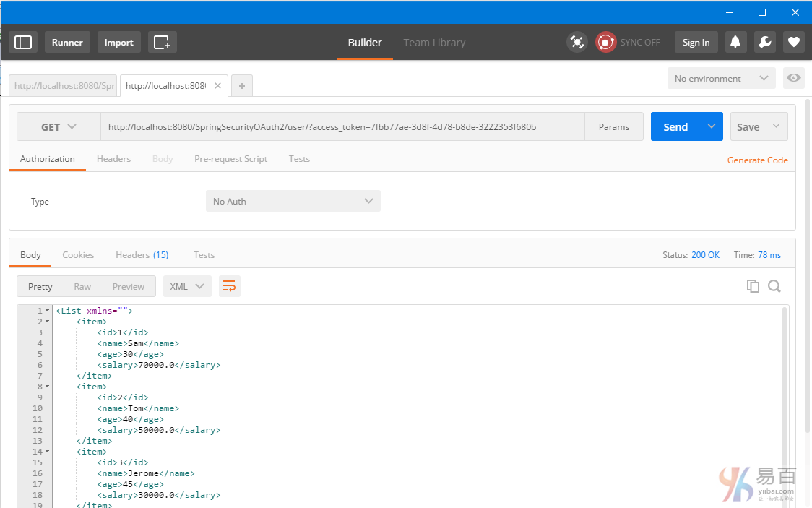This screenshot has height=508, width=812.
Task: Maximize the Postman window
Action: click(x=761, y=12)
